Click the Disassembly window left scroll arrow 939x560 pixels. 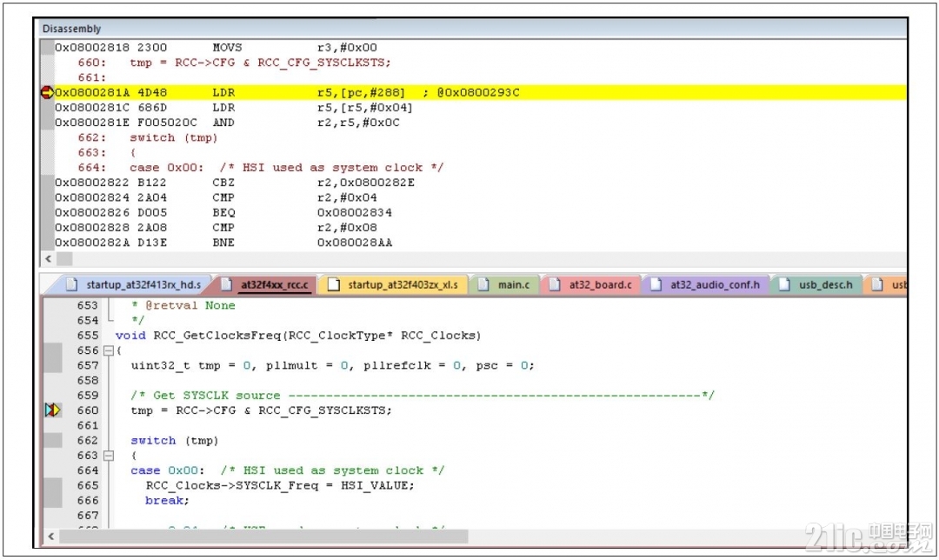[x=49, y=259]
